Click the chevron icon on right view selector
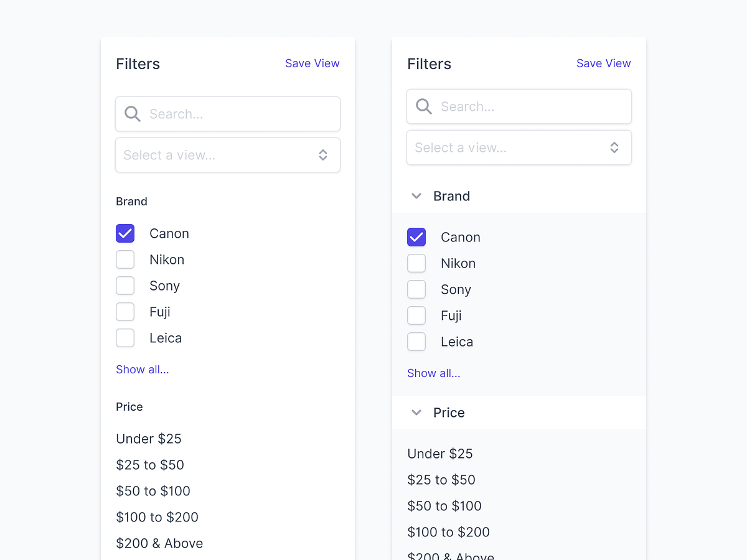This screenshot has width=747, height=560. [x=614, y=147]
